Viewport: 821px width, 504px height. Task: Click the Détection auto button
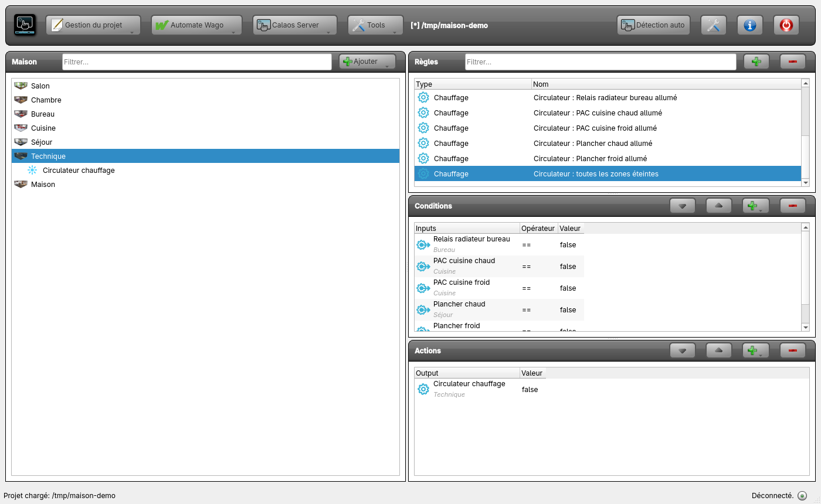(x=653, y=25)
